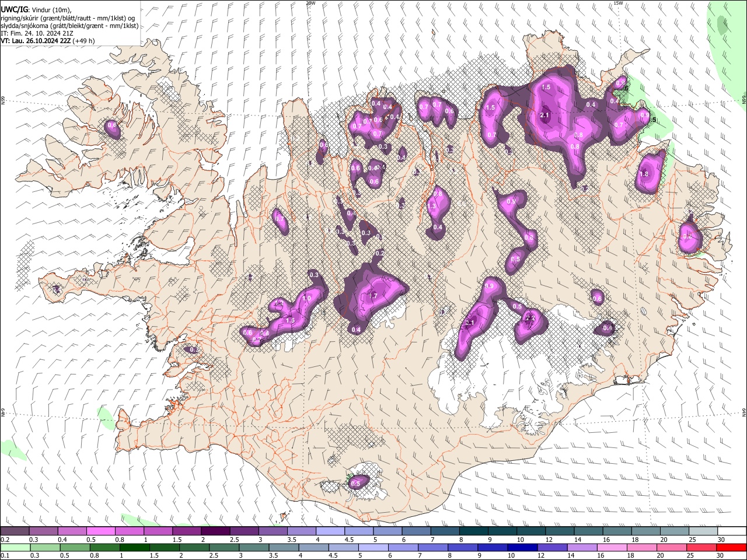
Task: Select the navy blue swatch between 10 and 12
Action: [x=522, y=548]
